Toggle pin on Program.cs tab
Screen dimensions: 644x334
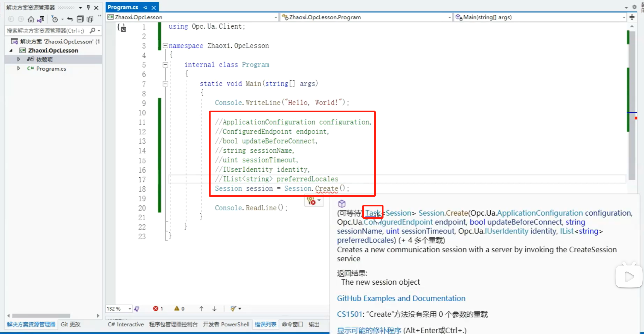pos(145,8)
